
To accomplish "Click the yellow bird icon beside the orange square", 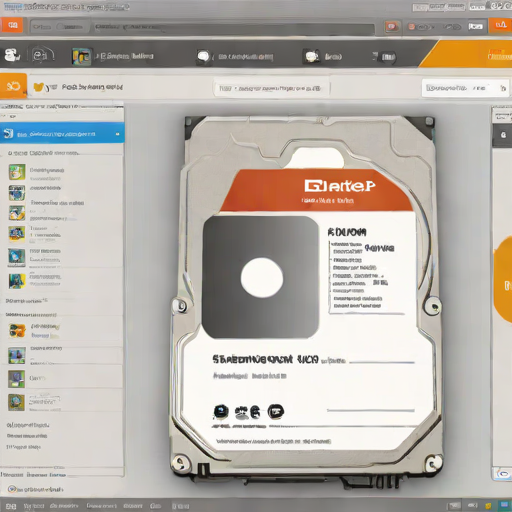I will coord(40,87).
